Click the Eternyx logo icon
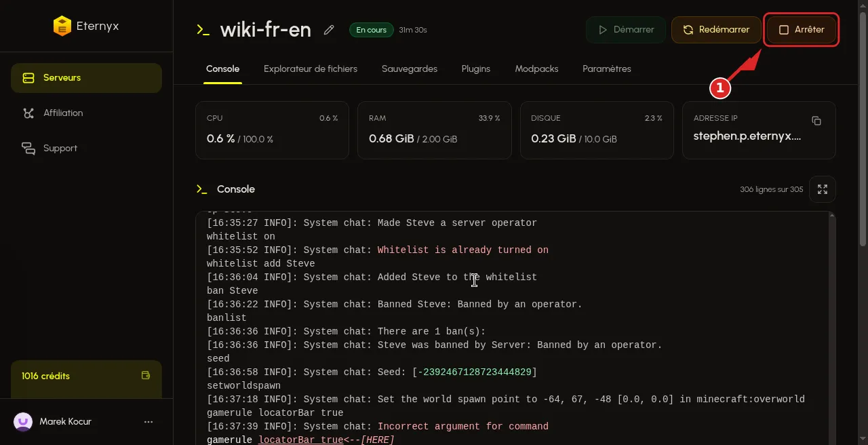Viewport: 868px width, 445px height. (x=62, y=26)
